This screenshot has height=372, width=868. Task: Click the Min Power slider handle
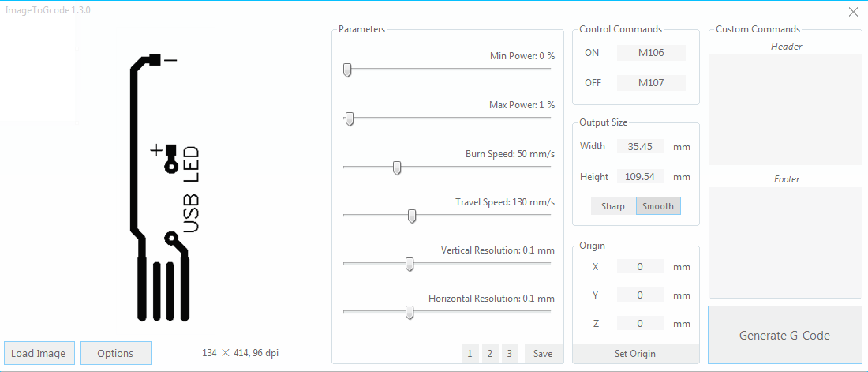point(347,70)
